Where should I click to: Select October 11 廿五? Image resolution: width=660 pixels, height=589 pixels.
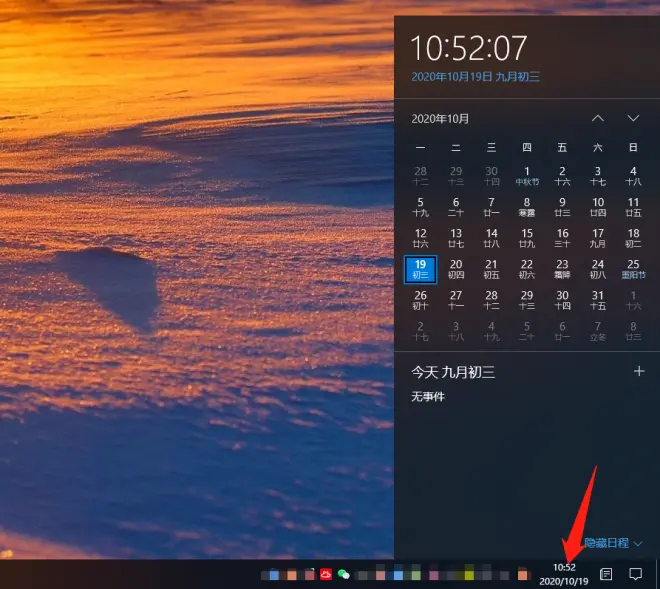click(633, 207)
